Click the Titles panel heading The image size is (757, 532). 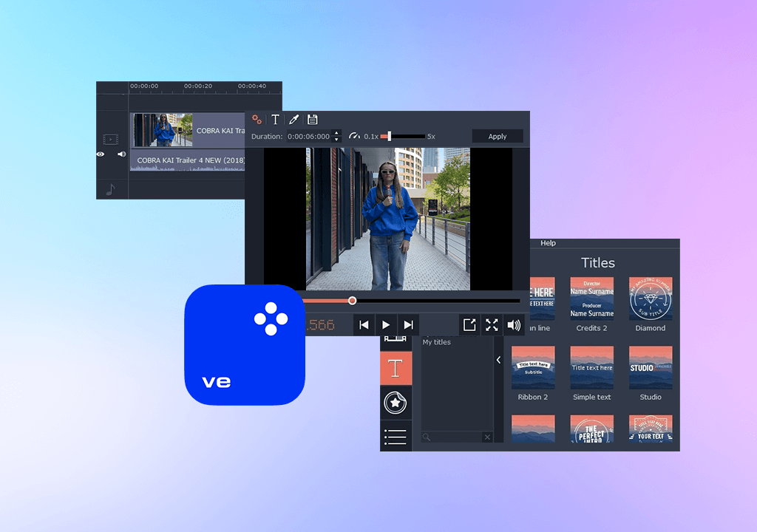point(597,262)
